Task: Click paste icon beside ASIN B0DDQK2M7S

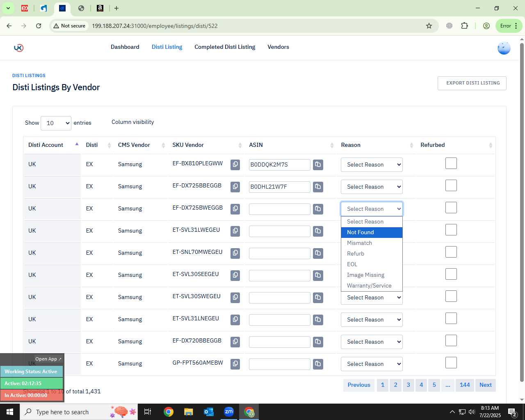Action: pos(318,164)
